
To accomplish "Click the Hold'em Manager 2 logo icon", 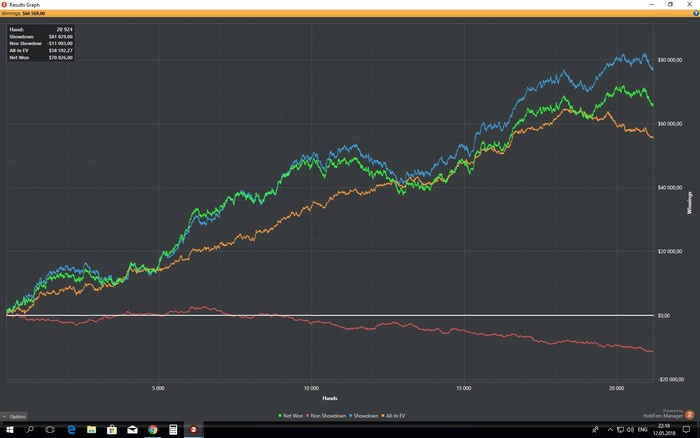I will point(689,415).
